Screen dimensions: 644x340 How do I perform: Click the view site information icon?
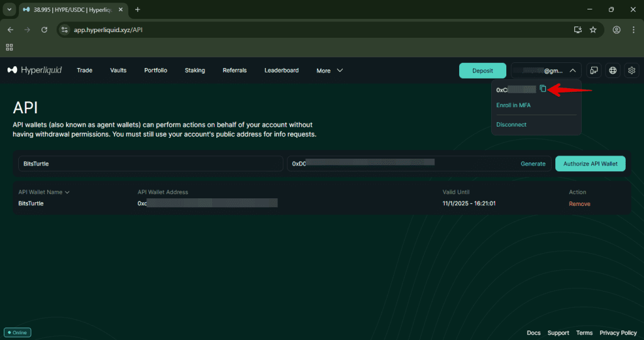point(65,30)
